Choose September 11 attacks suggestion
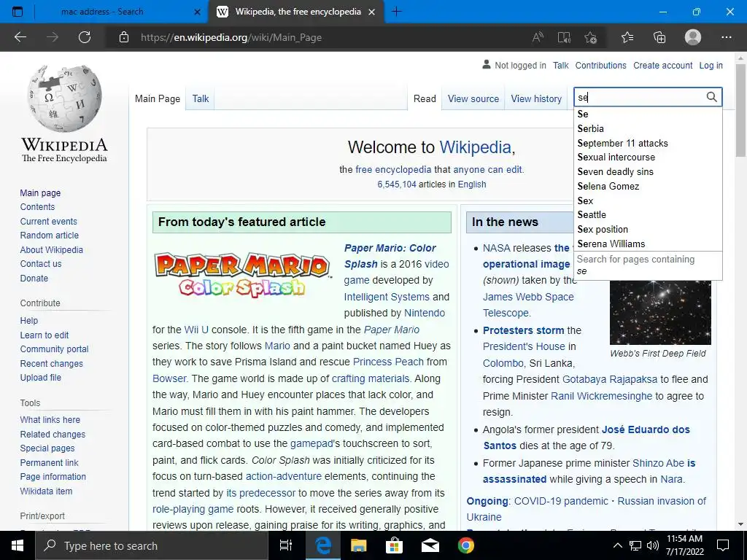 tap(648, 144)
